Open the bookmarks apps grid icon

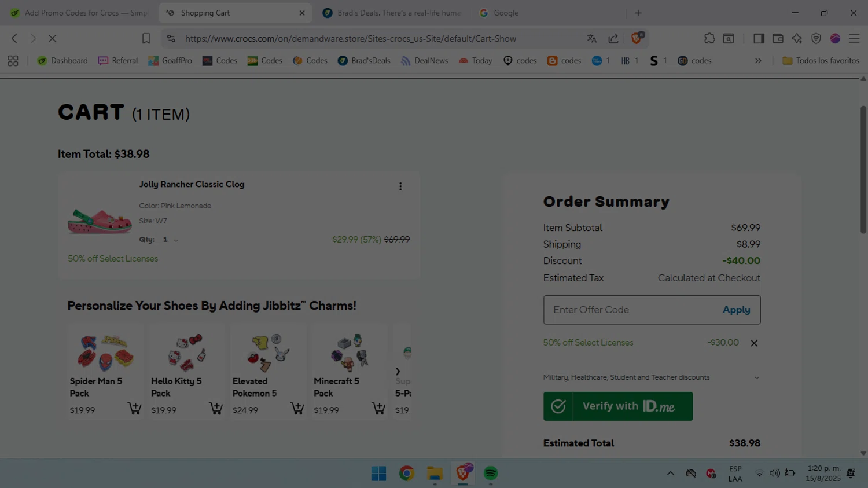[x=13, y=61]
